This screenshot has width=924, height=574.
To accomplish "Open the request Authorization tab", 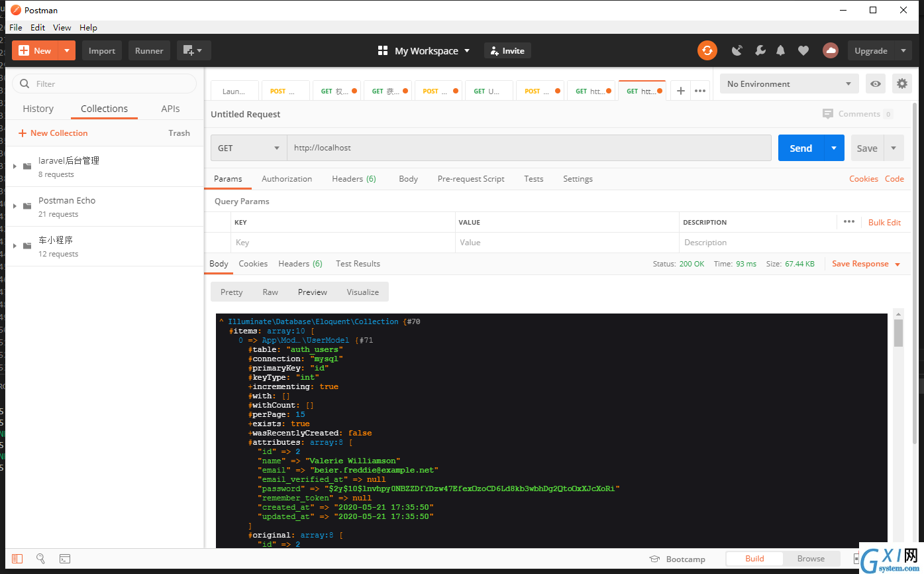I will (x=287, y=179).
